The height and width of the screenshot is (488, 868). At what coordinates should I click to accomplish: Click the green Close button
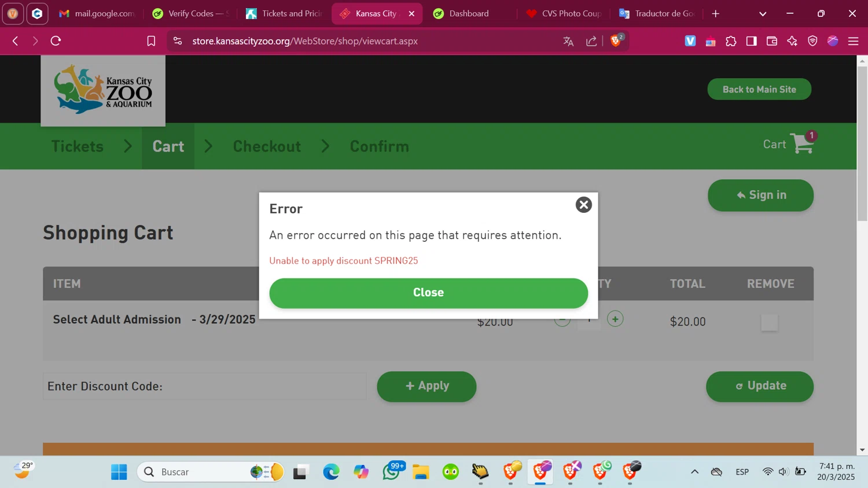428,293
